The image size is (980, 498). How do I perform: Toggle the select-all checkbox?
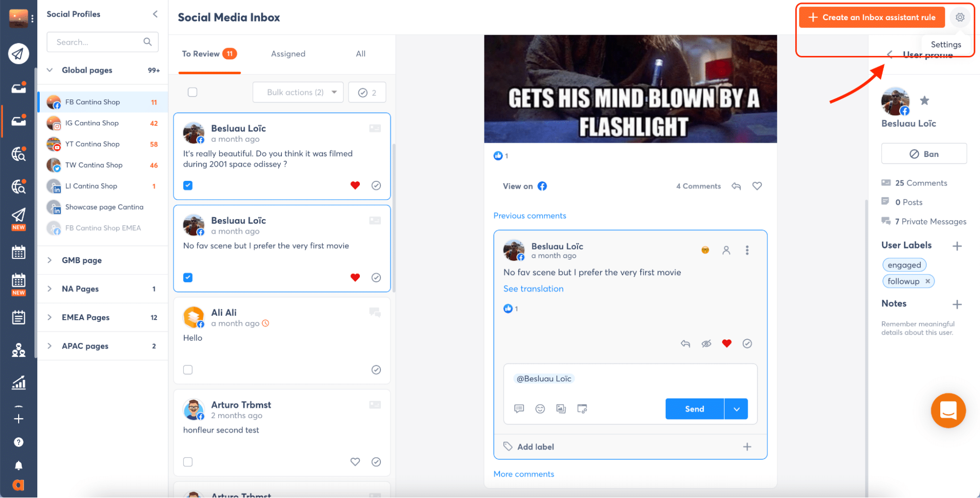[193, 92]
